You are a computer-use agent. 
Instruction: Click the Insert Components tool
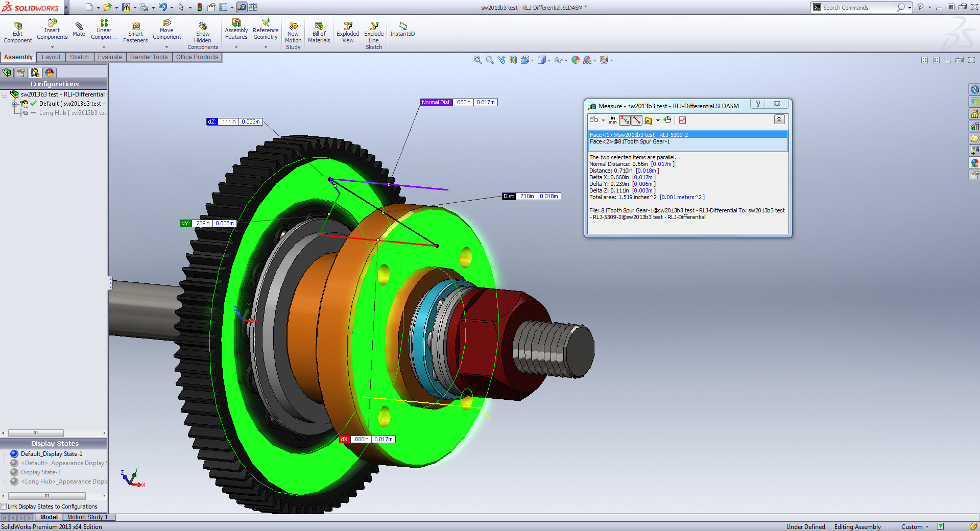pos(52,30)
